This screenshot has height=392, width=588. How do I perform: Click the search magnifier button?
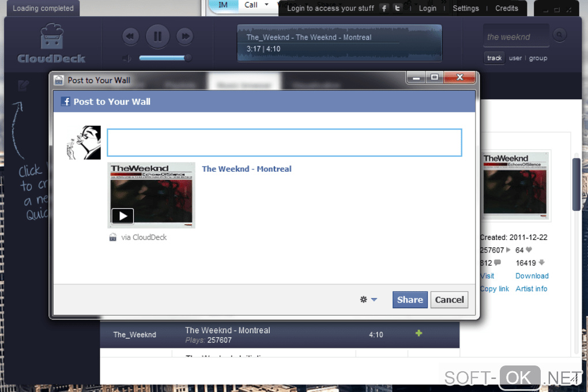point(560,35)
